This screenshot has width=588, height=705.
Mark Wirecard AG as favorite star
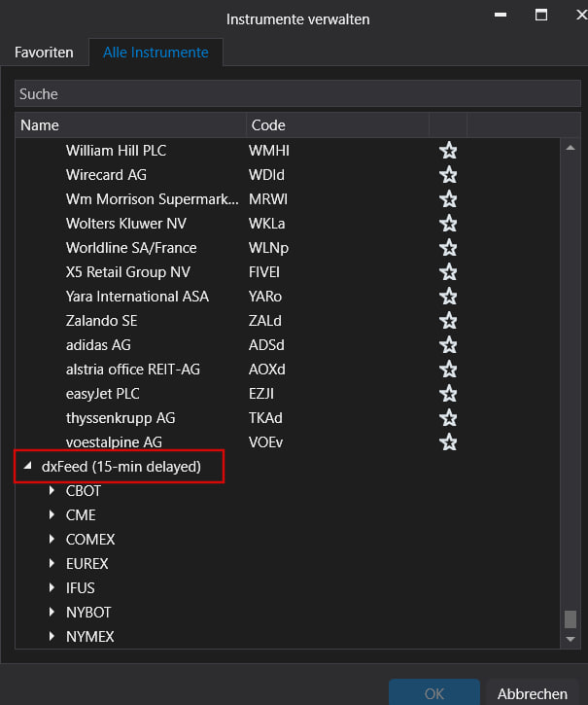tap(448, 175)
